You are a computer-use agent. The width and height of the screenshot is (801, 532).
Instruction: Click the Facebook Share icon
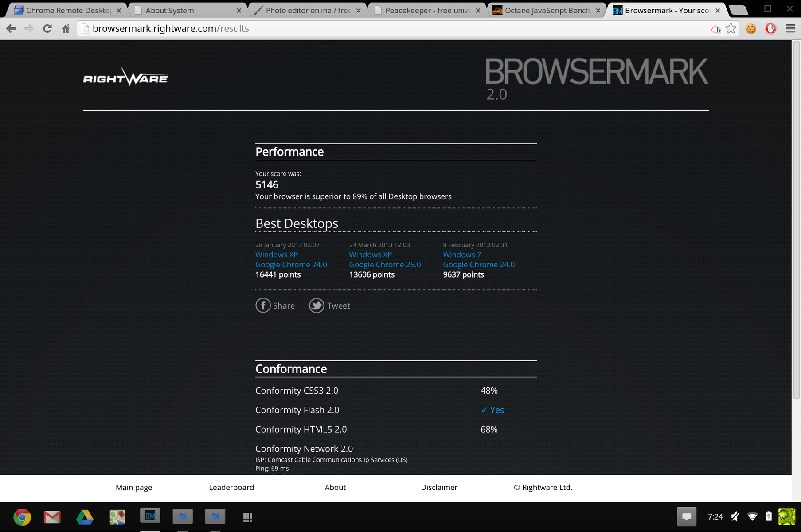pyautogui.click(x=263, y=305)
